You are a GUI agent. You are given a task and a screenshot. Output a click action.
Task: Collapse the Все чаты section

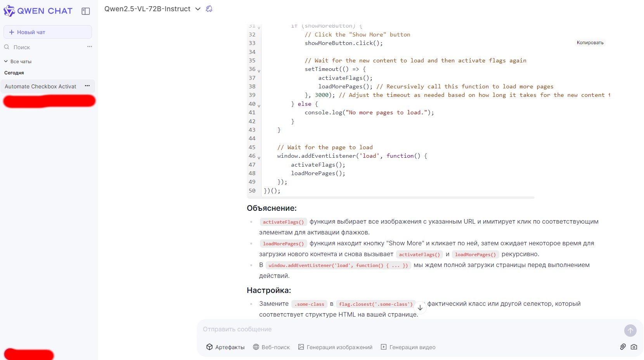pos(18,62)
